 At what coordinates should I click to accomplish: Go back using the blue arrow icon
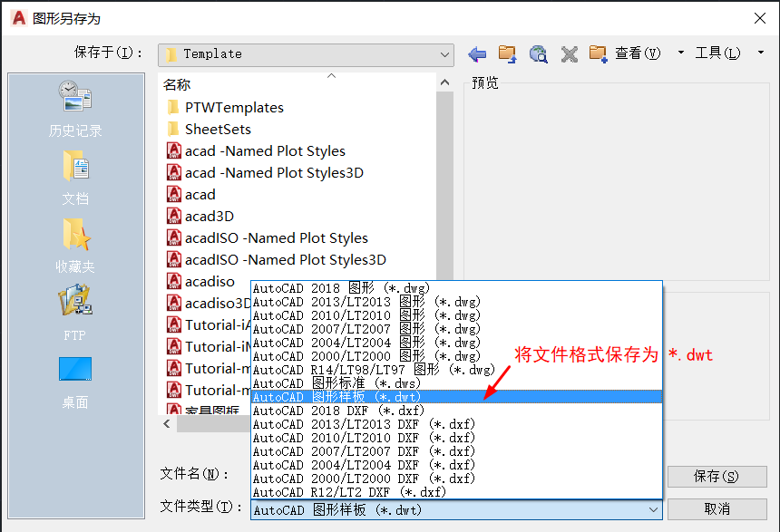(x=477, y=53)
